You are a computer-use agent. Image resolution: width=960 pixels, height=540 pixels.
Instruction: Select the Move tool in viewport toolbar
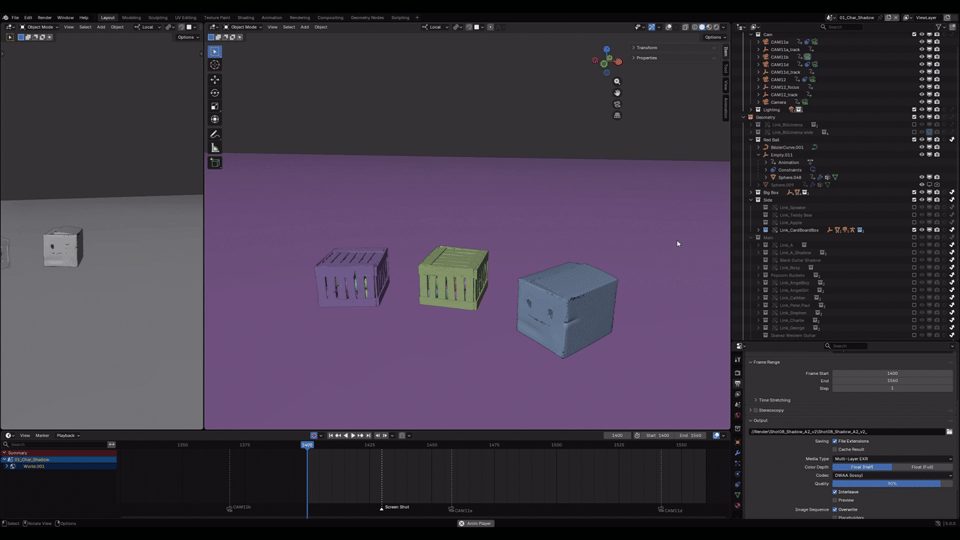click(215, 80)
